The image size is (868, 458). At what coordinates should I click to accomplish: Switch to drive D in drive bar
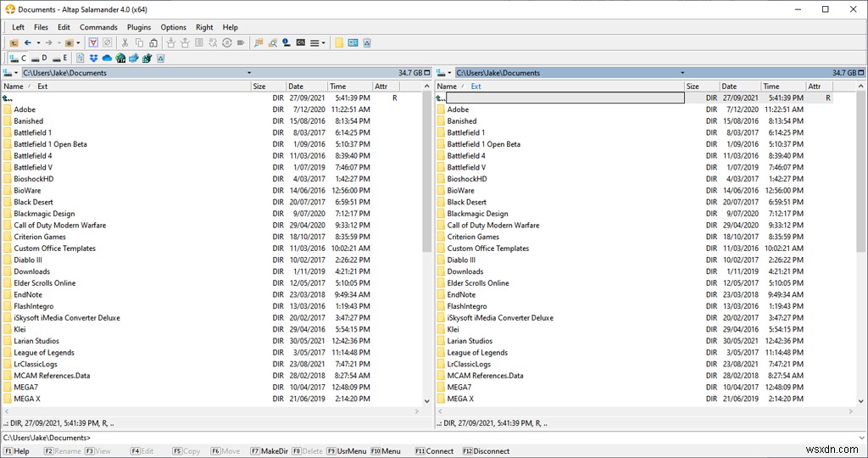(x=39, y=58)
